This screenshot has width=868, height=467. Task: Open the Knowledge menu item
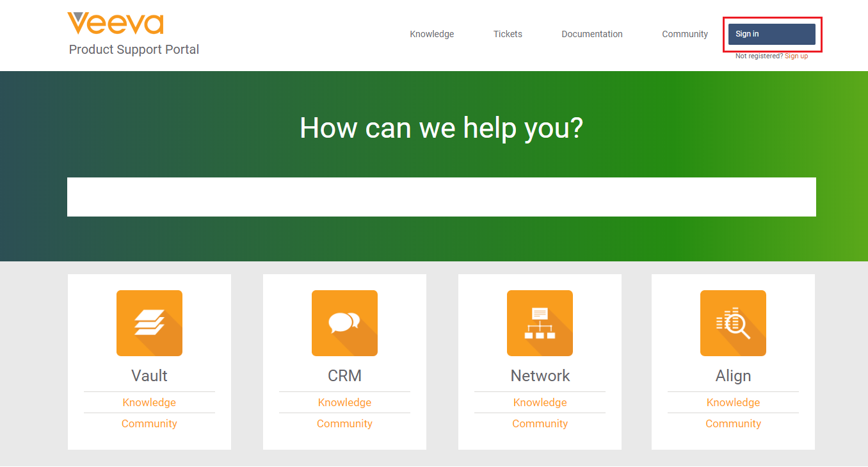[431, 34]
